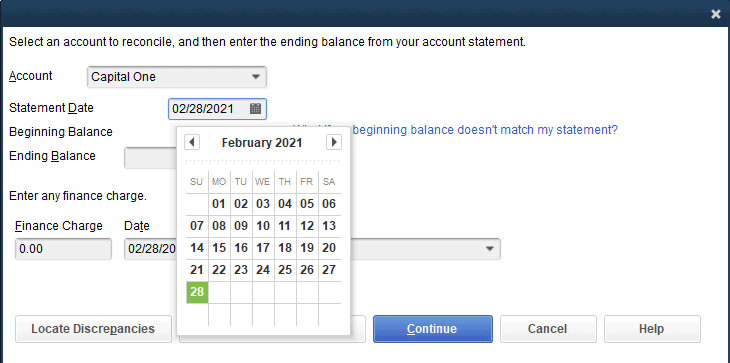
Task: Select February 10 in the calendar
Action: [x=263, y=226]
